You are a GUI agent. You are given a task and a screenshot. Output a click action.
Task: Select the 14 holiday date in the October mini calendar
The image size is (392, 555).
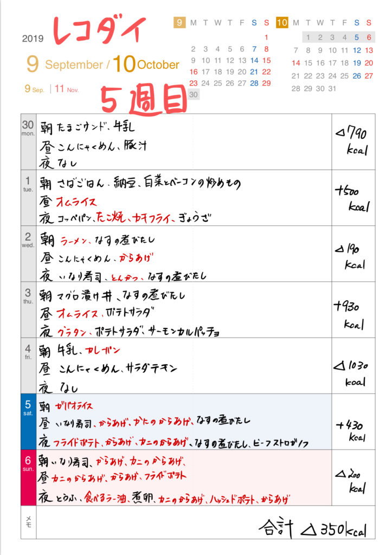(295, 63)
